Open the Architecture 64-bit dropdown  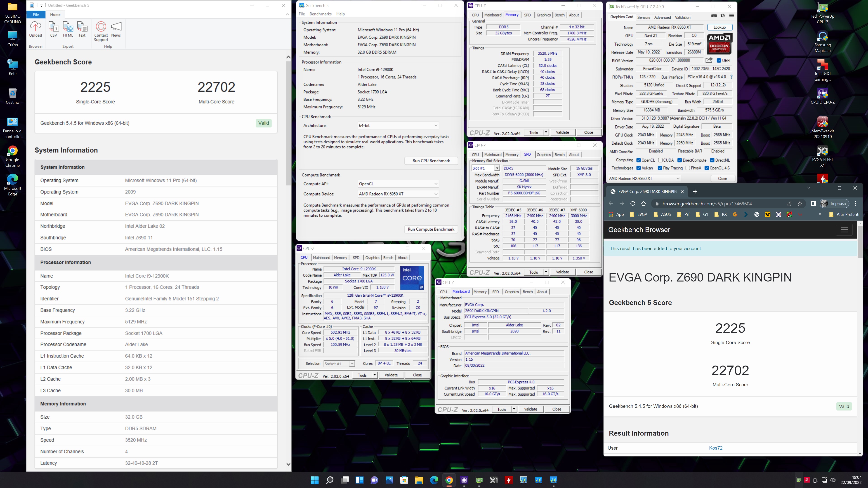pos(398,126)
